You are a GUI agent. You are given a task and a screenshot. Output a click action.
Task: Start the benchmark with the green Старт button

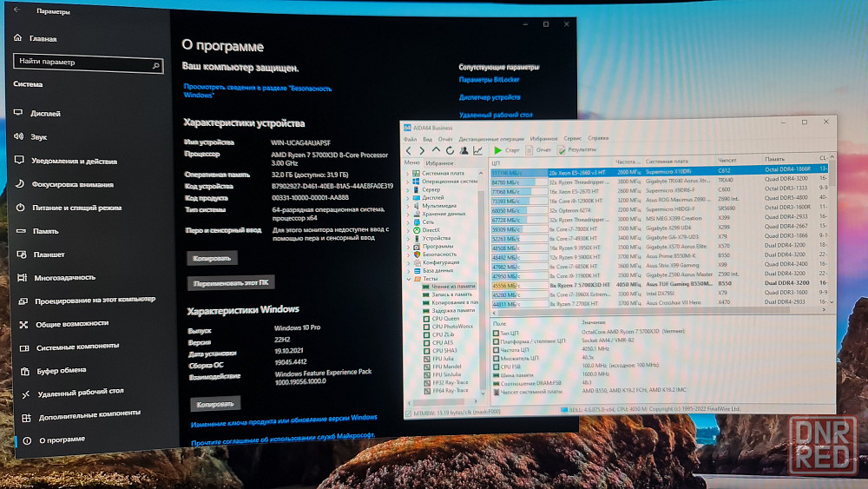(507, 150)
